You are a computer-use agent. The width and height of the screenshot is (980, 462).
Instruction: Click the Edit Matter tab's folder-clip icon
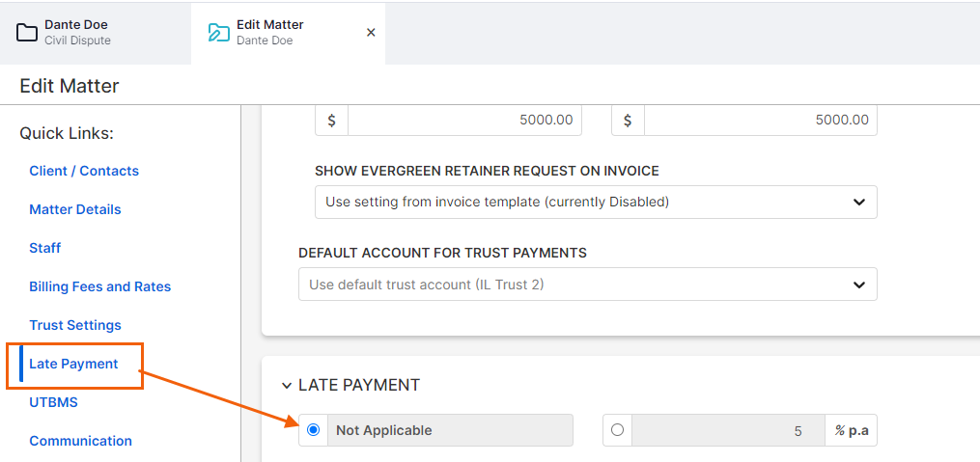[x=219, y=33]
